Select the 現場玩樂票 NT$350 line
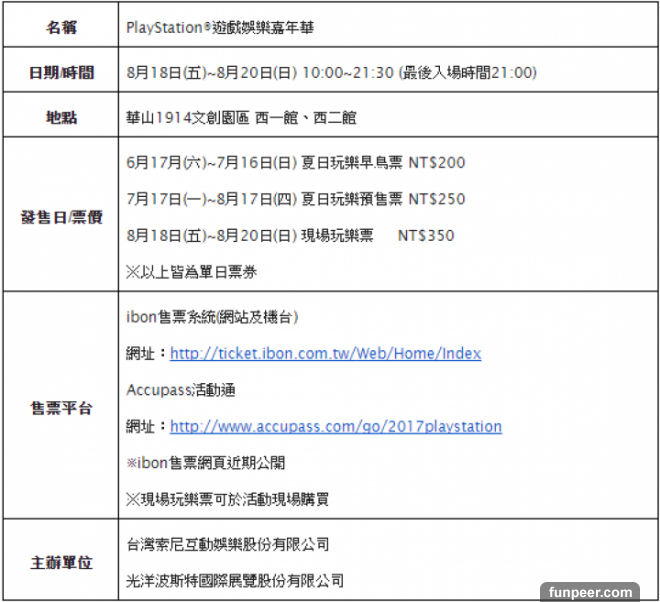The height and width of the screenshot is (602, 660). coord(290,236)
